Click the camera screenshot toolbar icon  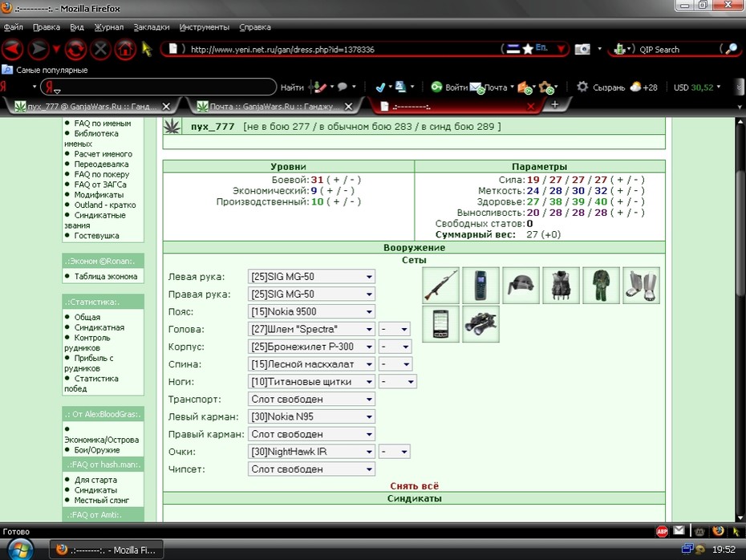tap(582, 49)
